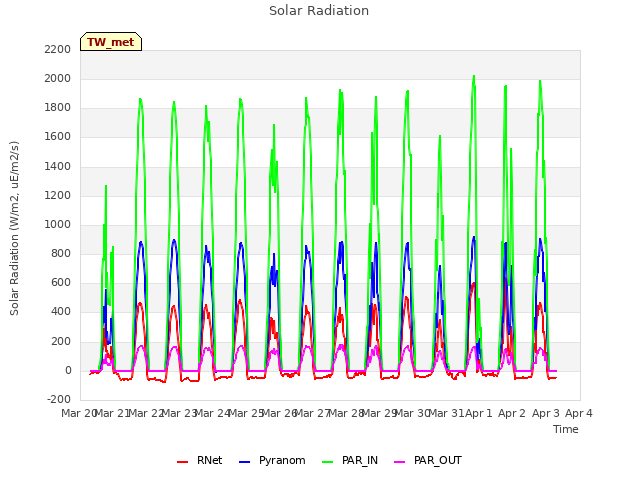
Task: Click the 1800 y-axis tick label
Action: (x=58, y=108)
